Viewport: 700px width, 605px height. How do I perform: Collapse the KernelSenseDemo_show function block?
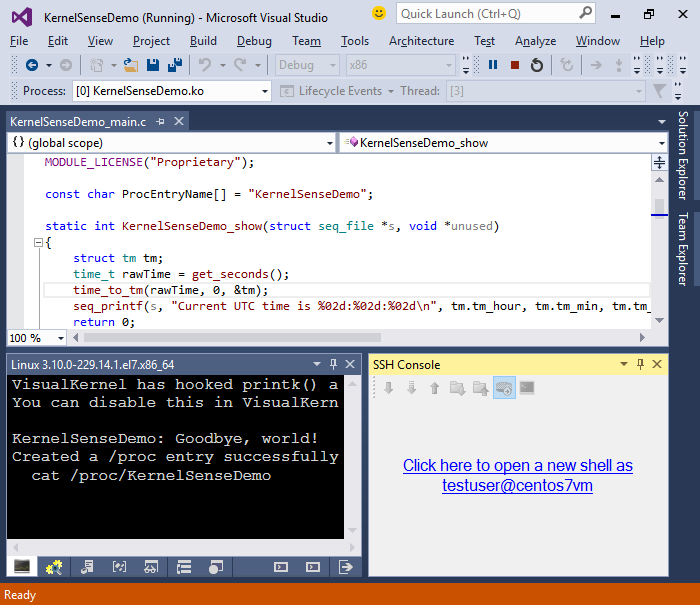(38, 242)
